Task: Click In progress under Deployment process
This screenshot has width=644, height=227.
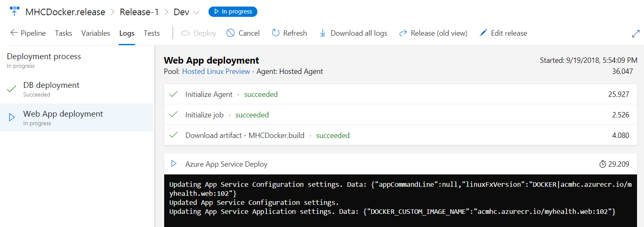Action: [x=21, y=66]
